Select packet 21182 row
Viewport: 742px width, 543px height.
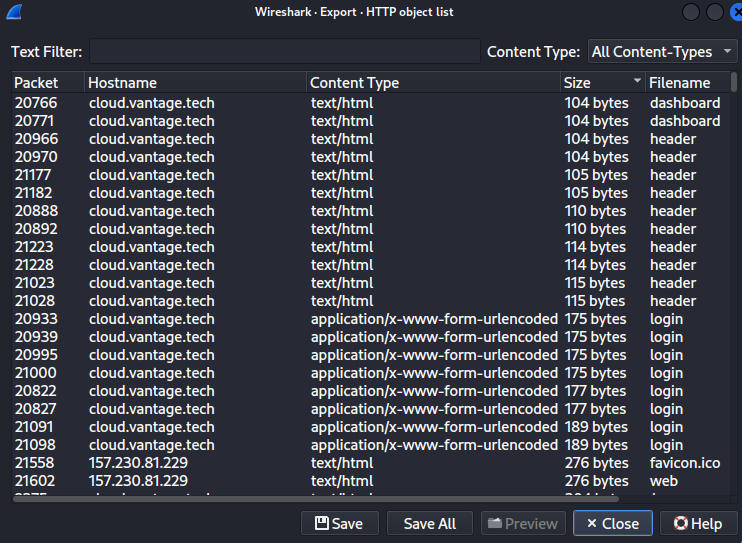point(371,193)
